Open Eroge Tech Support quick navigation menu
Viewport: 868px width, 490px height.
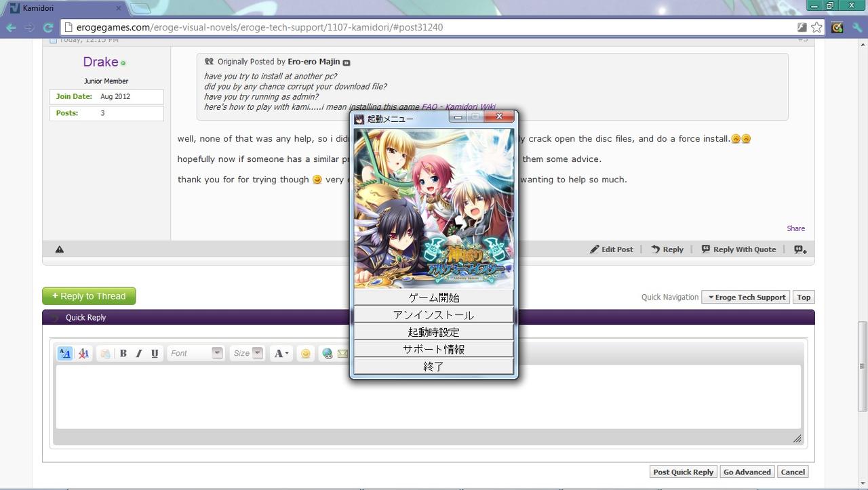pyautogui.click(x=746, y=297)
